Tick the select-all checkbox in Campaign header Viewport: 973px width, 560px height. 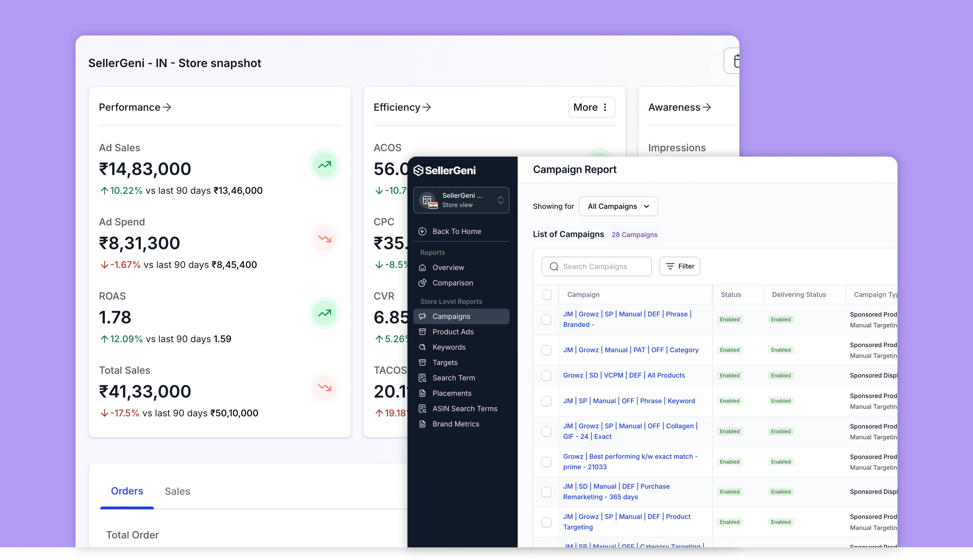pyautogui.click(x=547, y=295)
